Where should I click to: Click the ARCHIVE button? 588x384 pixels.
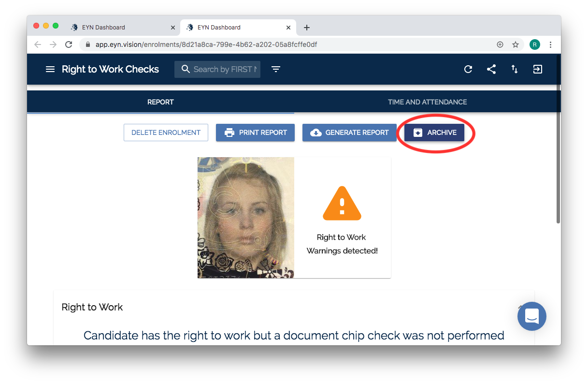click(x=434, y=133)
